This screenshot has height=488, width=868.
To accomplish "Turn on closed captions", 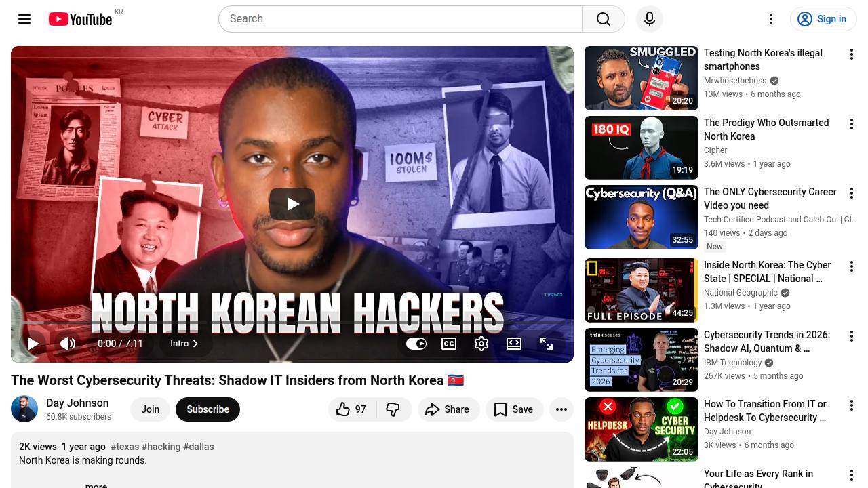I will coord(449,344).
